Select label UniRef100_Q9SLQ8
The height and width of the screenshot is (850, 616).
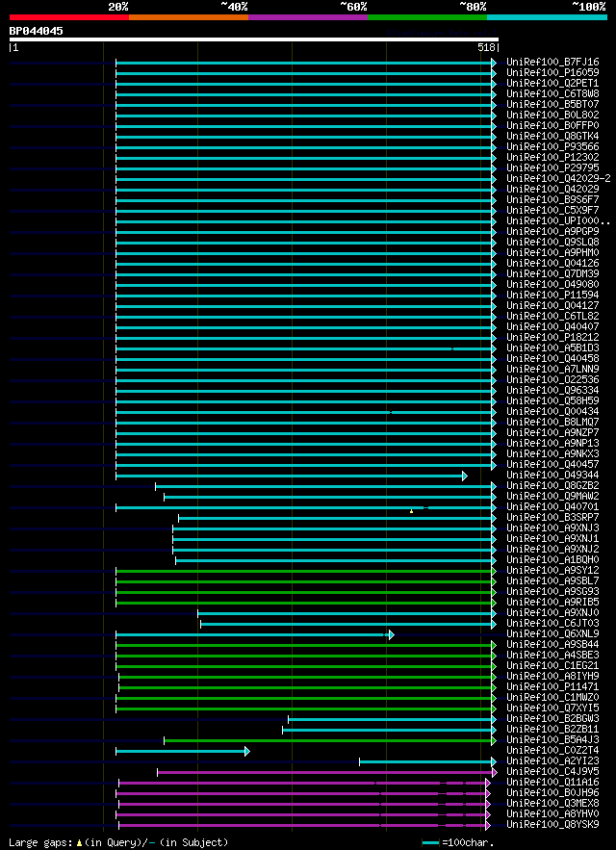click(552, 242)
